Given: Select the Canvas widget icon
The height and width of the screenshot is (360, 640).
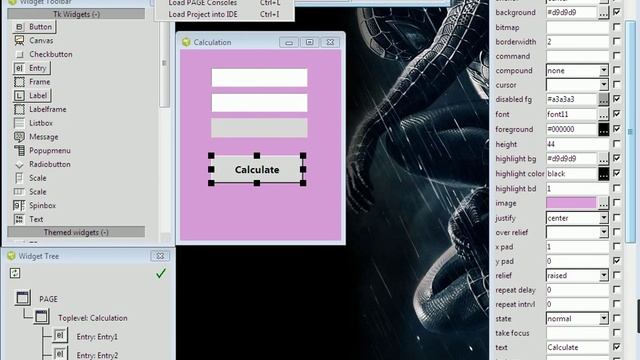Looking at the screenshot, I should (x=19, y=40).
